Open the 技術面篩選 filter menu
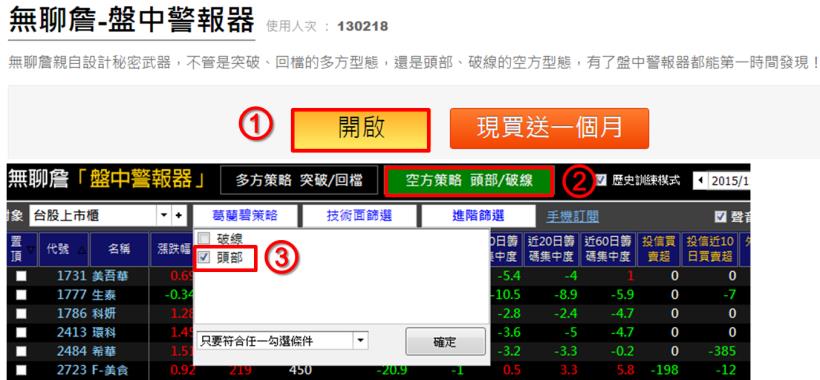Image resolution: width=820 pixels, height=380 pixels. click(359, 215)
